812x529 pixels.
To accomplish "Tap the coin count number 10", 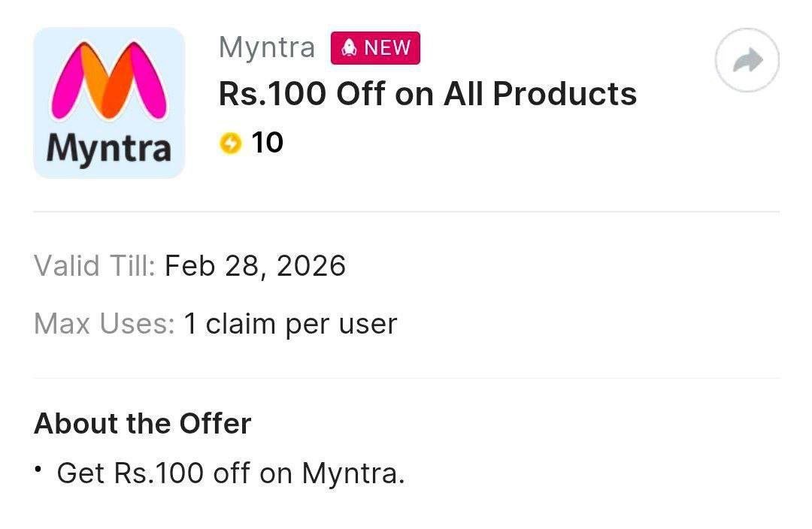I will [x=267, y=143].
